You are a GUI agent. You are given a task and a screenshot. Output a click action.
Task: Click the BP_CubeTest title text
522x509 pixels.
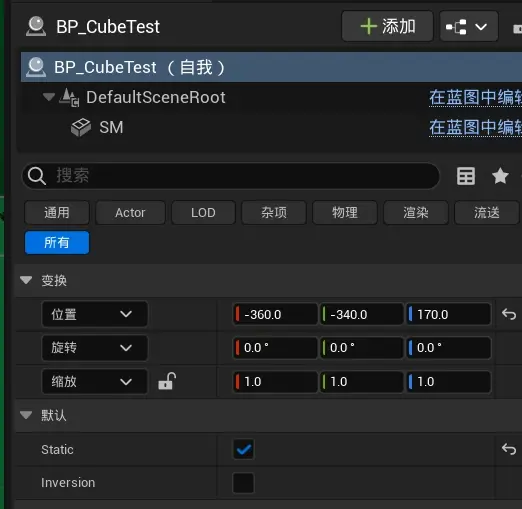tap(108, 27)
